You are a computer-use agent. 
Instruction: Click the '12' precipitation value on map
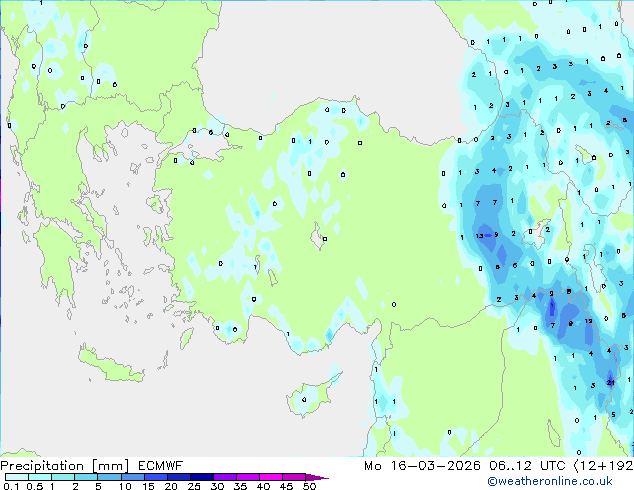pos(588,321)
